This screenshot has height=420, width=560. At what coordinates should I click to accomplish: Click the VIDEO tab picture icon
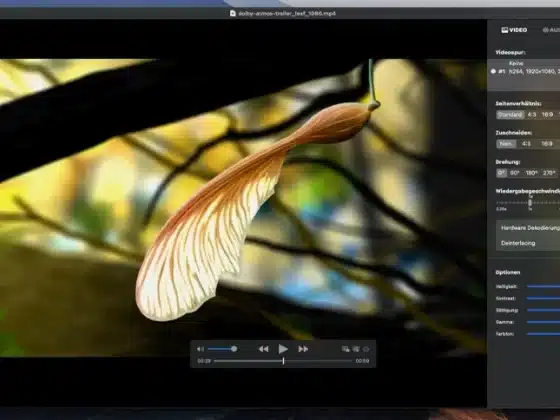coord(505,30)
